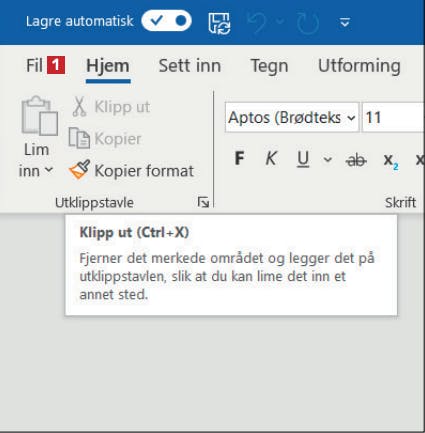The width and height of the screenshot is (425, 433).
Task: Click the font size field showing 11
Action: (x=393, y=118)
